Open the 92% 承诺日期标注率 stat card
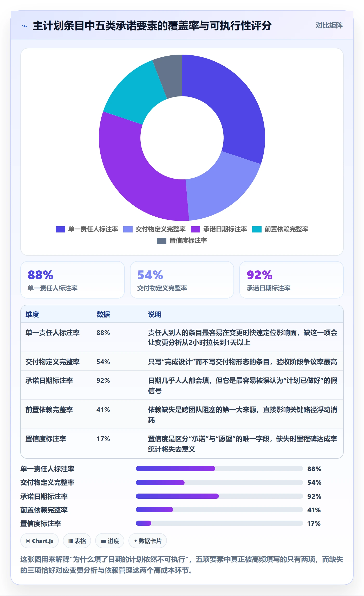 click(x=291, y=280)
